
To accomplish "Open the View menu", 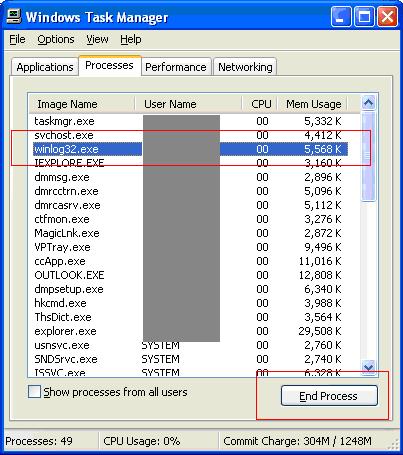I will 97,39.
